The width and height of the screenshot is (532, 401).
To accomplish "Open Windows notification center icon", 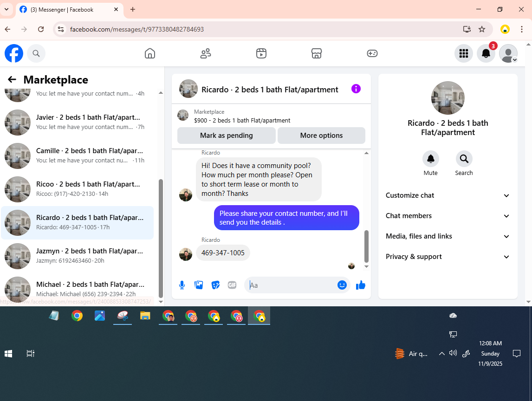I will (516, 354).
